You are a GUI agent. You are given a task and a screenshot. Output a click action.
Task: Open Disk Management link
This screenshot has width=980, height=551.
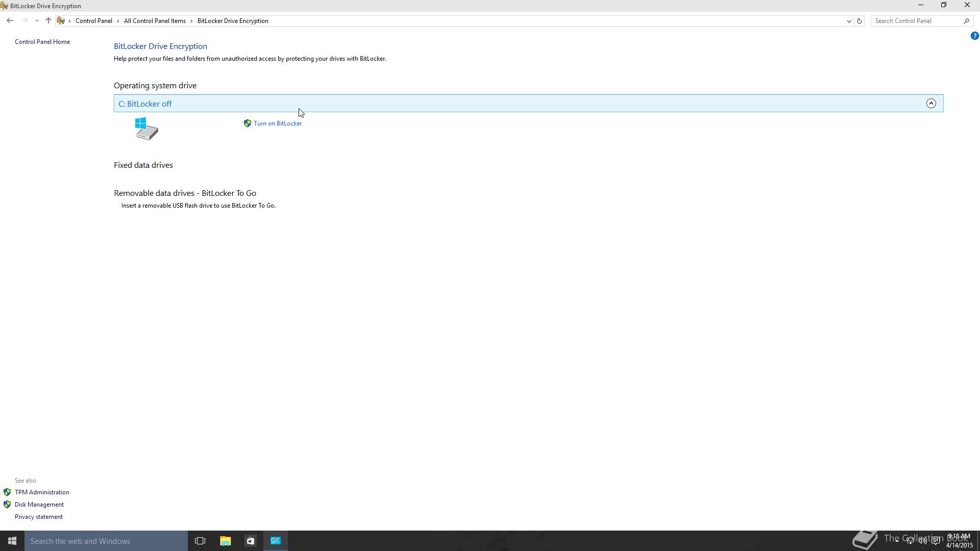39,505
